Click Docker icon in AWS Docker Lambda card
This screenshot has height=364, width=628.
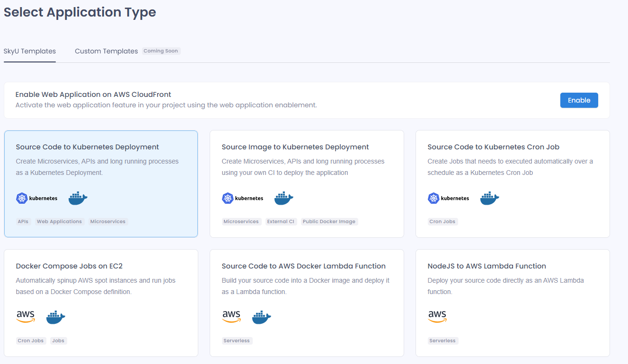click(x=262, y=317)
